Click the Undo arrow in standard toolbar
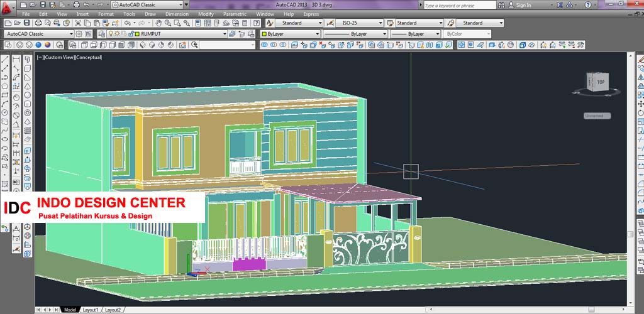This screenshot has height=314, width=644. tap(127, 23)
